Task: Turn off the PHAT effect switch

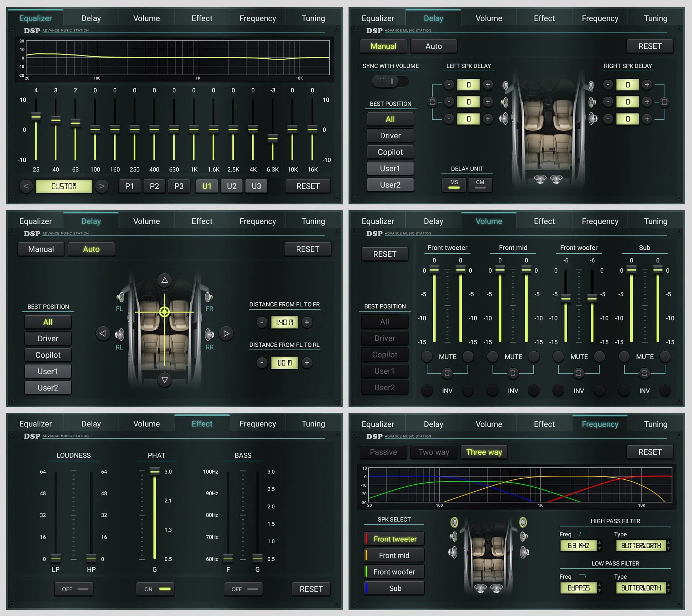Action: pyautogui.click(x=155, y=589)
